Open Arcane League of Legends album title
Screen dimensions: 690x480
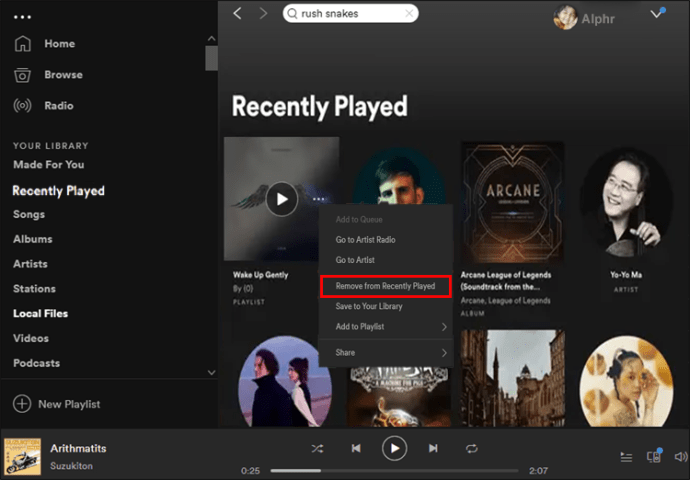point(506,281)
